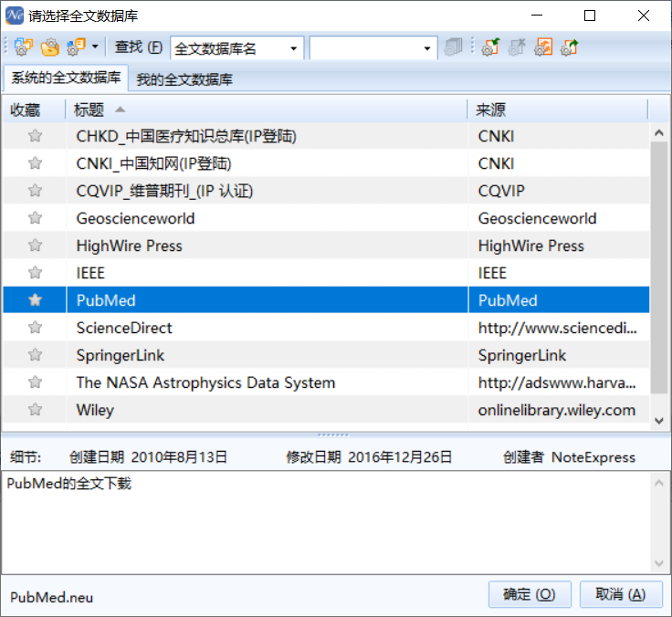This screenshot has height=617, width=672.
Task: Toggle favorite star for Geoscienceworld
Action: (35, 218)
